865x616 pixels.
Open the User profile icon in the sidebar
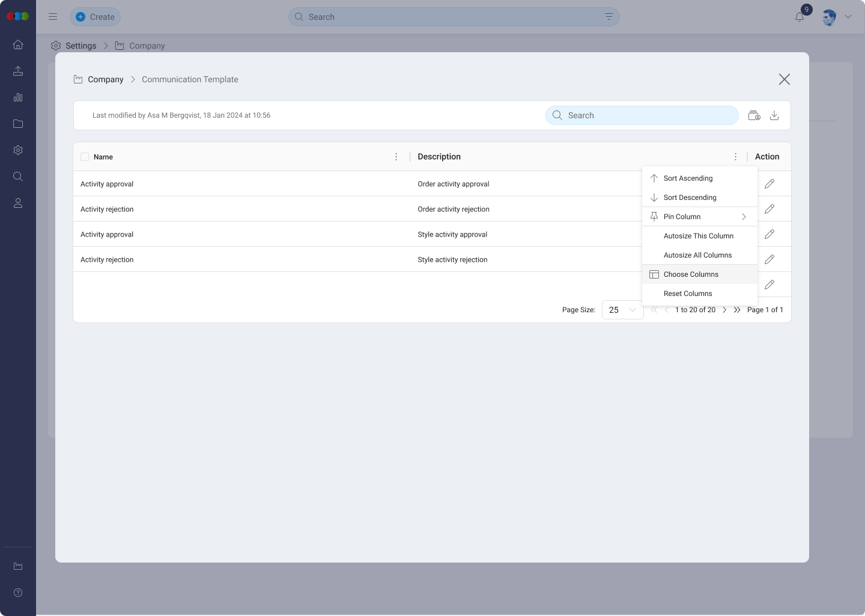[x=18, y=203]
